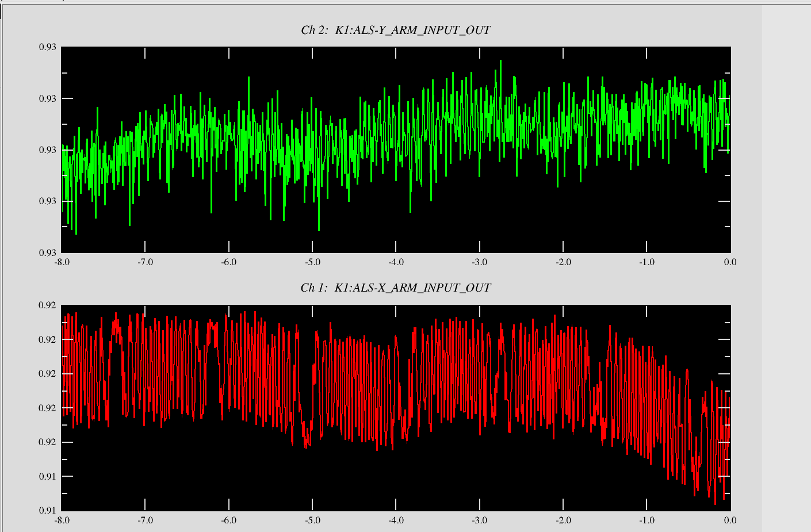Click the -6.0 x-axis label under Ch 1 plot
The width and height of the screenshot is (811, 532).
coord(229,520)
